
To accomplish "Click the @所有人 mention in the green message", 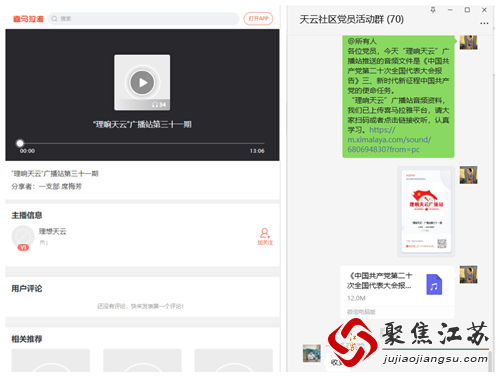I will pyautogui.click(x=362, y=41).
